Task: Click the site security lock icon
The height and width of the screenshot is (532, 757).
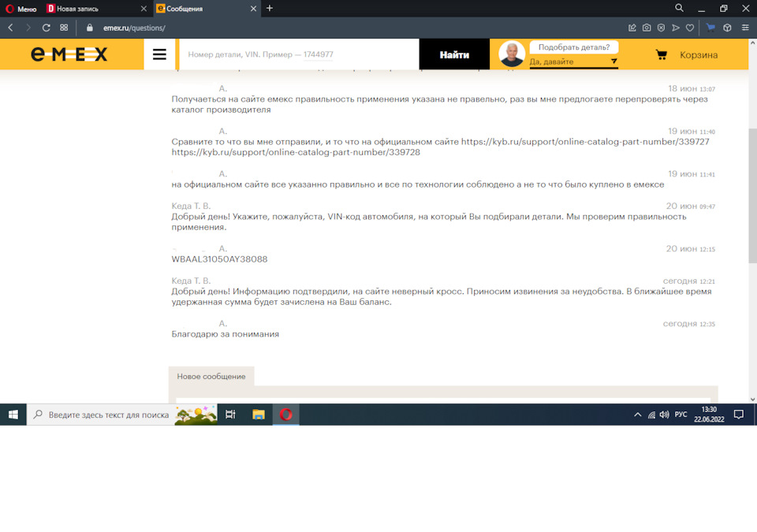Action: (x=89, y=28)
